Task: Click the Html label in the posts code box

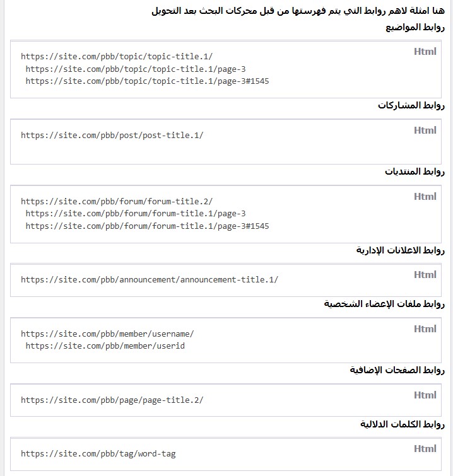Action: tap(425, 131)
